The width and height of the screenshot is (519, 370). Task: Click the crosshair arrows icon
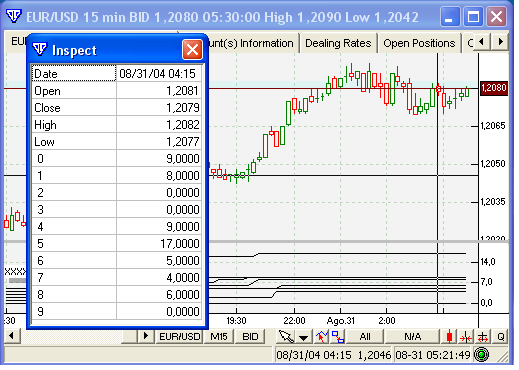pos(482,337)
